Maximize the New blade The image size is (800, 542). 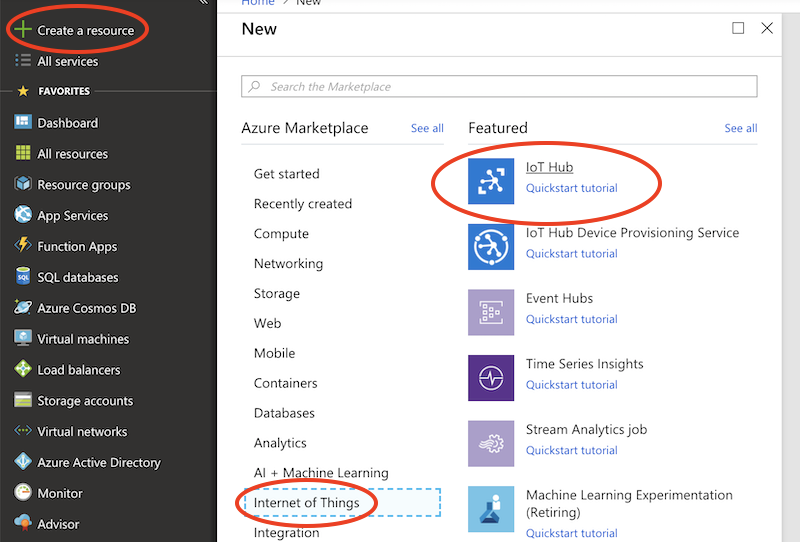click(x=738, y=28)
